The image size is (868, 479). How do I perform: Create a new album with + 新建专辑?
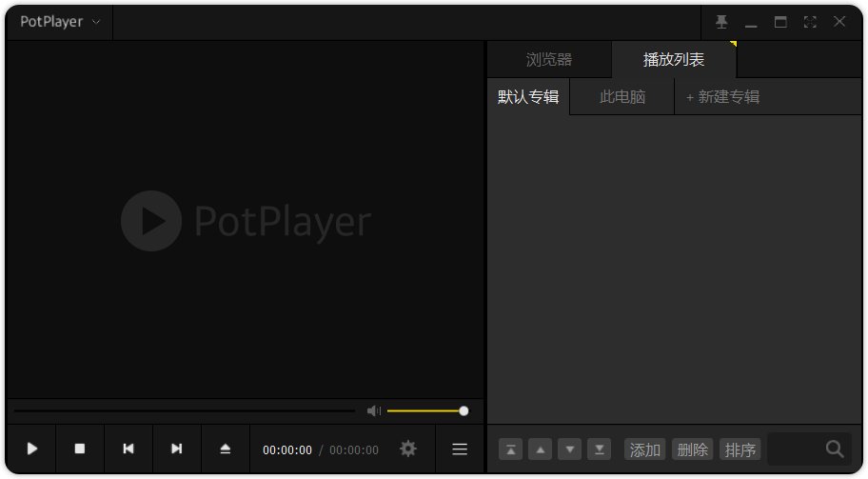[723, 97]
